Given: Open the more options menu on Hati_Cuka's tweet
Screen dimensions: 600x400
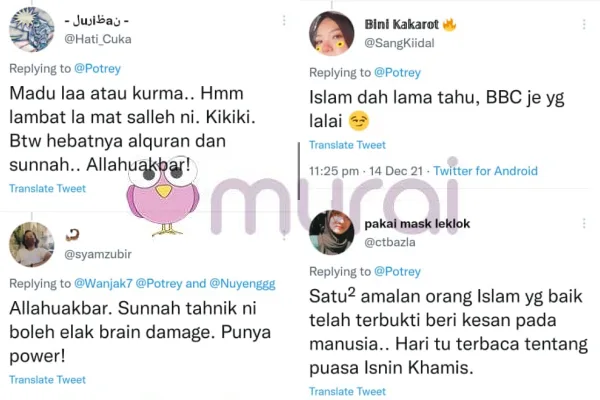Looking at the screenshot, I should coord(284,21).
